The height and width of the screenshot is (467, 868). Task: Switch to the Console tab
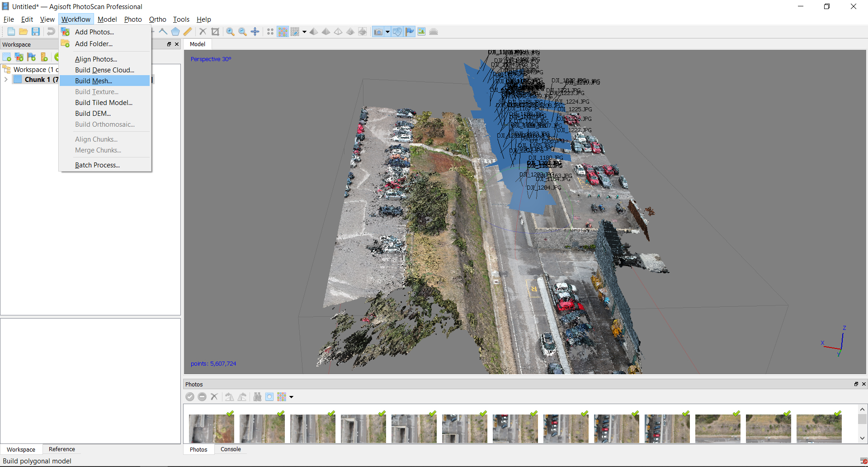click(231, 449)
